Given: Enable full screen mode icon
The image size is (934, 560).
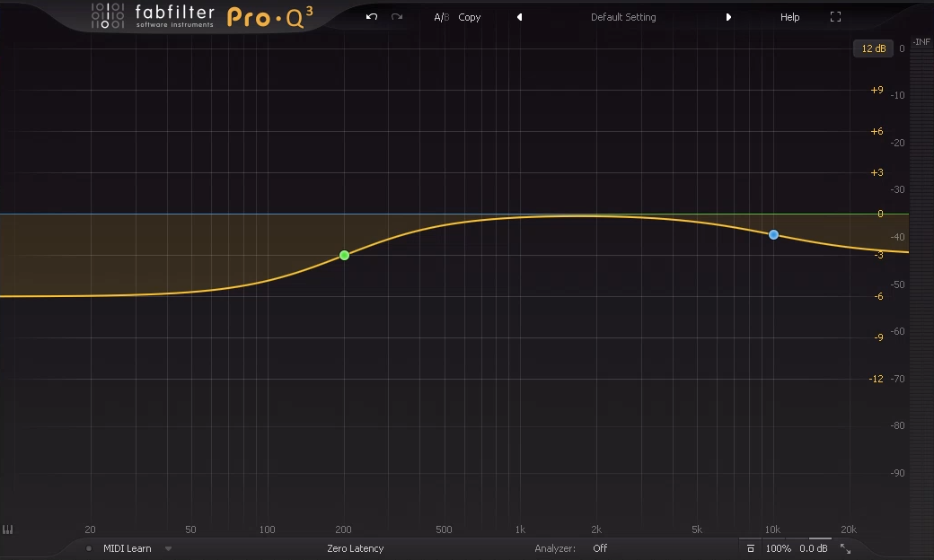Looking at the screenshot, I should [x=836, y=17].
